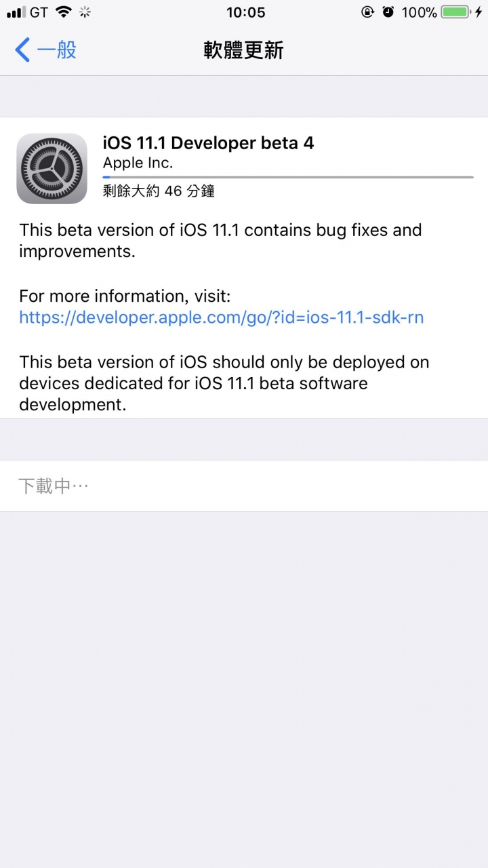Tap the Wi-Fi status icon

pyautogui.click(x=64, y=12)
